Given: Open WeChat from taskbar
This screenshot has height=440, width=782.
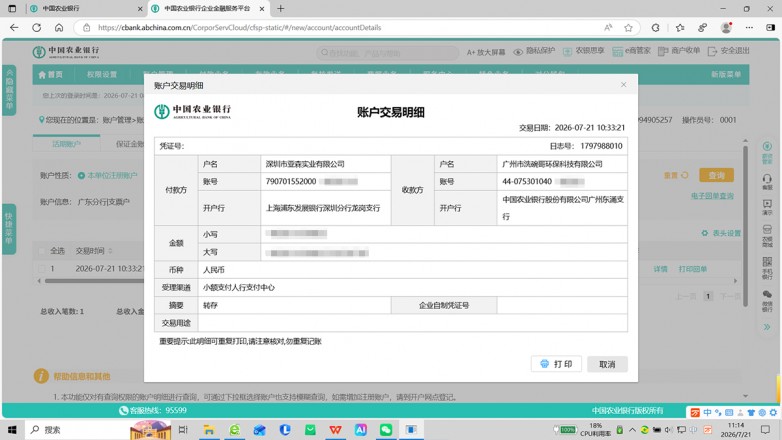Looking at the screenshot, I should (x=386, y=430).
